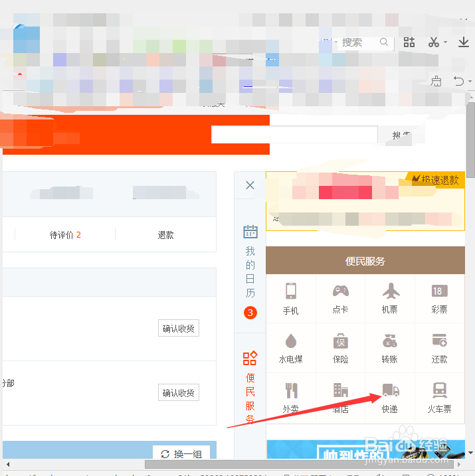Confirm receipt with first 确认收货 button
The width and height of the screenshot is (475, 476).
pyautogui.click(x=179, y=328)
